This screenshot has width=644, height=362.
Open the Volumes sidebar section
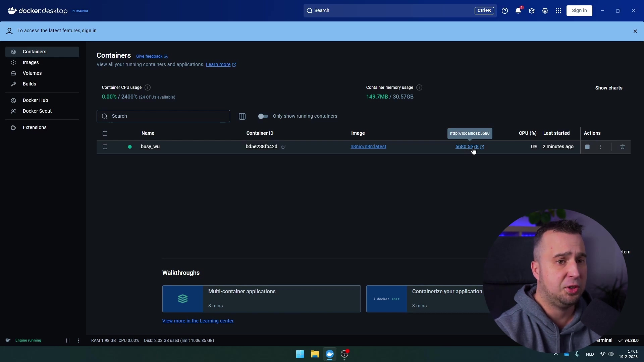42,73
